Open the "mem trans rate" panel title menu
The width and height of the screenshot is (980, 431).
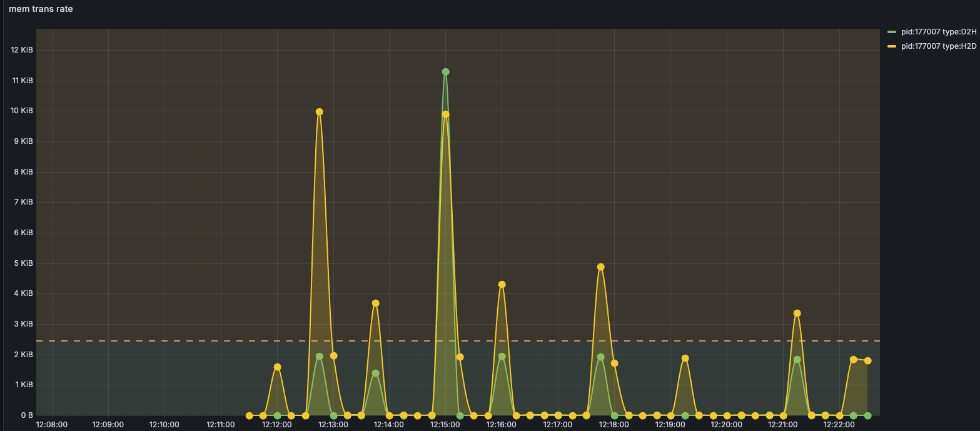coord(41,9)
